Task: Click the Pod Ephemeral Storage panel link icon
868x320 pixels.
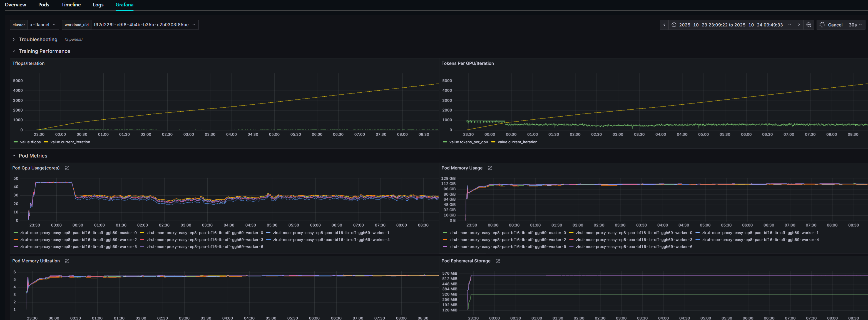Action: coord(498,261)
